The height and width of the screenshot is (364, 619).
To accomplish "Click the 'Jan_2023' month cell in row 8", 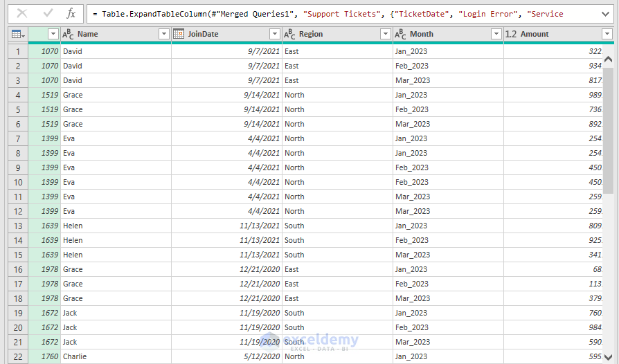I will point(449,153).
